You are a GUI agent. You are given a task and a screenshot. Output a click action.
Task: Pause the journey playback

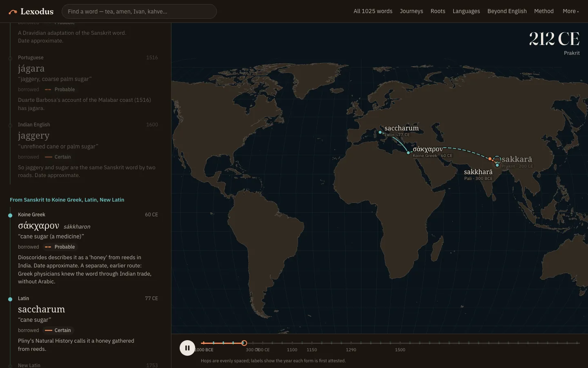pos(187,348)
